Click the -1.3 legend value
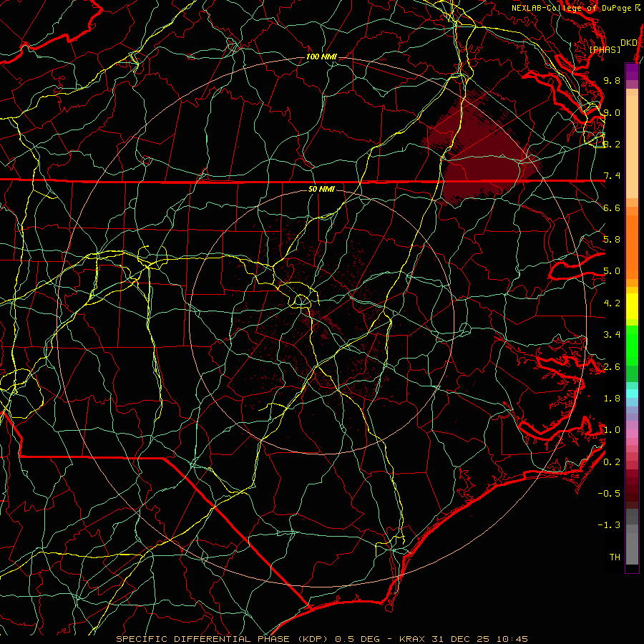 pos(609,525)
